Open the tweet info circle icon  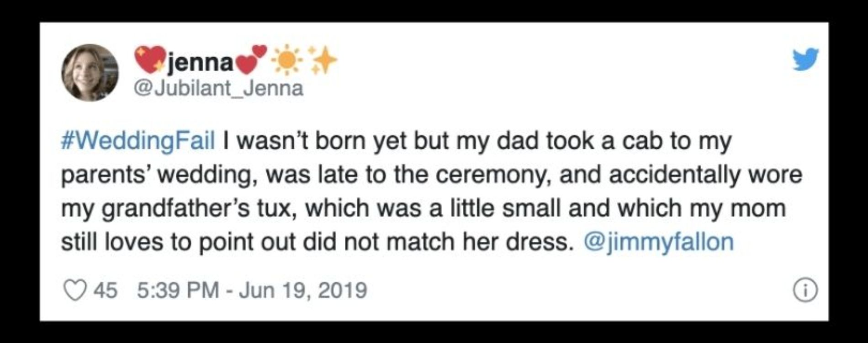805,290
